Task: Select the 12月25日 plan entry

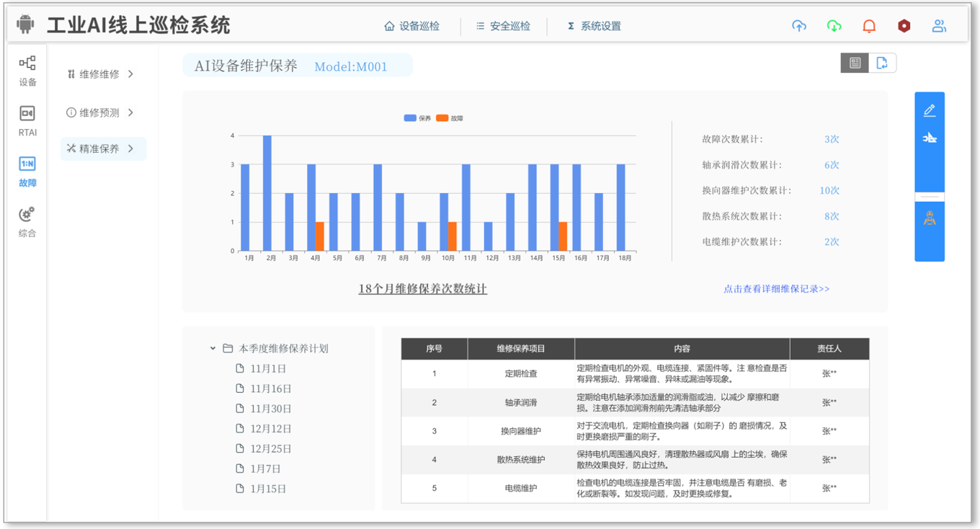Action: (270, 448)
